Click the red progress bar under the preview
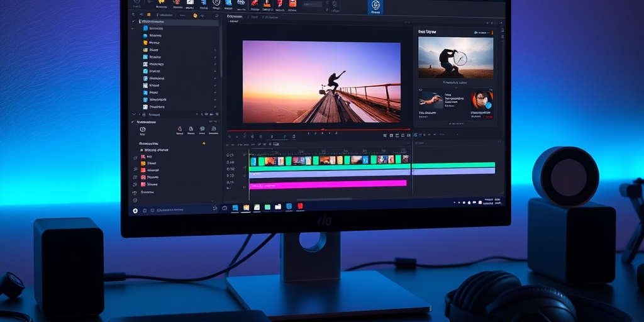Screen dimensions: 644x322 319,130
